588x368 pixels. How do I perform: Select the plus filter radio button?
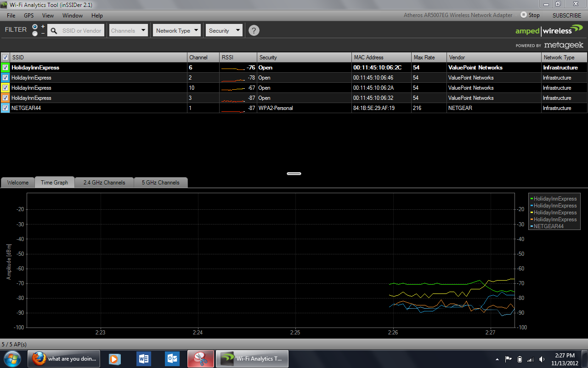tap(35, 27)
